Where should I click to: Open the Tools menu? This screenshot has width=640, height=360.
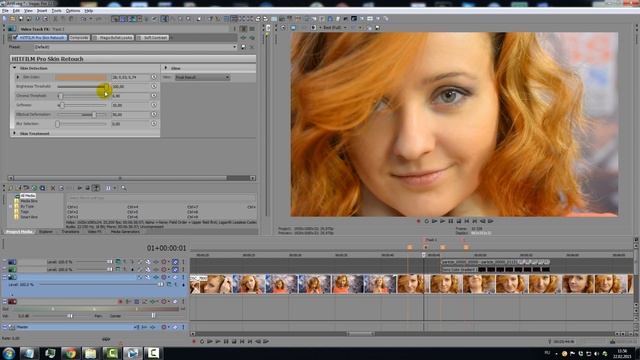(57, 10)
